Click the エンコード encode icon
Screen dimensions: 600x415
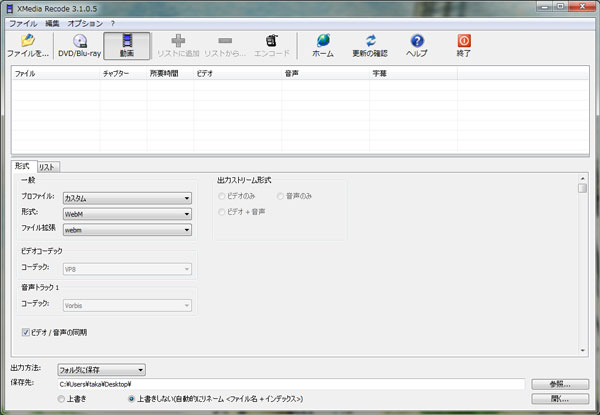pyautogui.click(x=270, y=45)
